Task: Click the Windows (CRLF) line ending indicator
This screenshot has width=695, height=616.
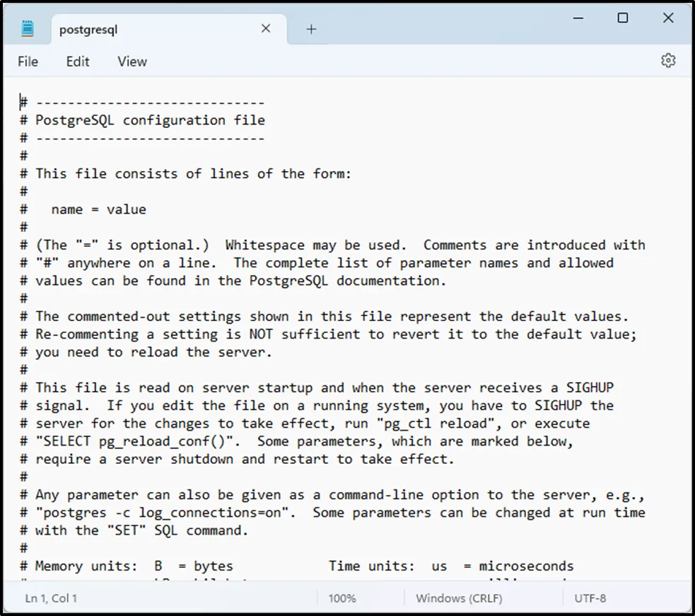Action: [459, 598]
